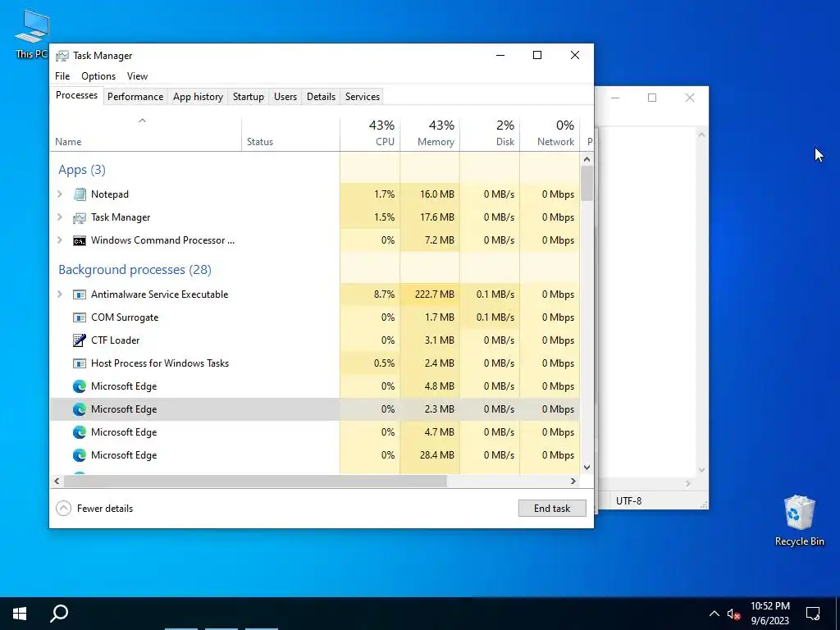
Task: Click horizontal scrollbar left arrow in Task Manager
Action: pyautogui.click(x=57, y=481)
